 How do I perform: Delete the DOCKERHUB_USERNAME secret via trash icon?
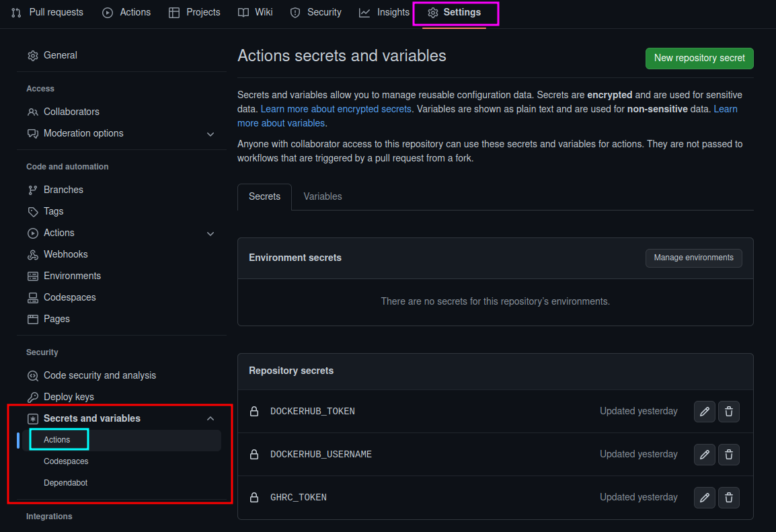point(729,455)
